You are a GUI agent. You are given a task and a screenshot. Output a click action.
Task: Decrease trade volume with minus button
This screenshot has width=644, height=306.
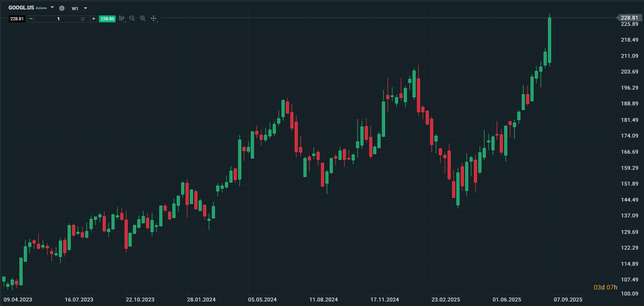tap(31, 19)
